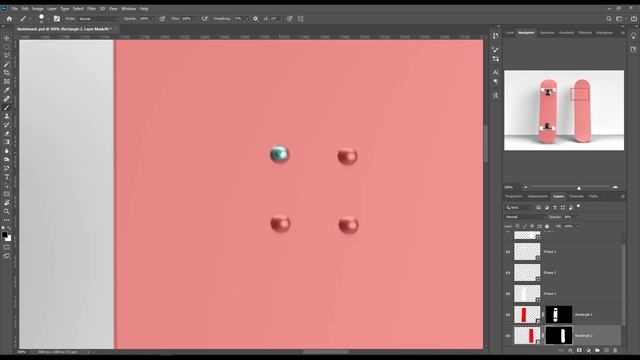The height and width of the screenshot is (360, 640).
Task: Select the Shape 1 layer thumbnail
Action: tap(527, 293)
